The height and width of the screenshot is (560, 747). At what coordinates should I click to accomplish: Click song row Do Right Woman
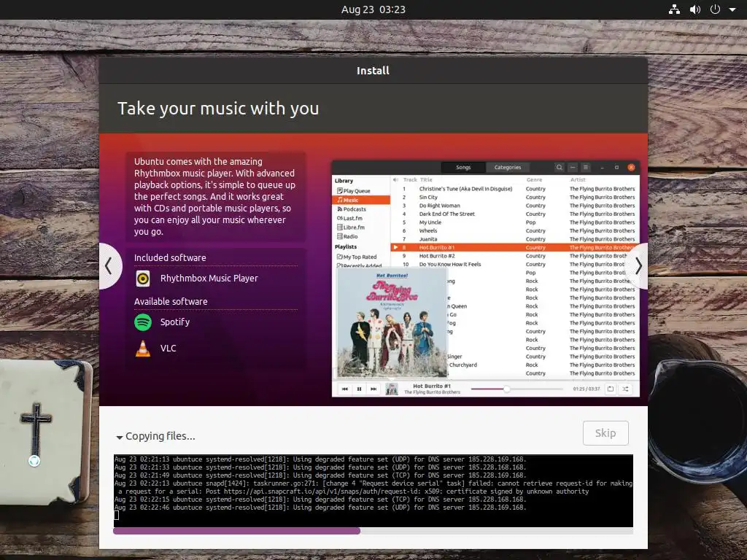point(514,206)
